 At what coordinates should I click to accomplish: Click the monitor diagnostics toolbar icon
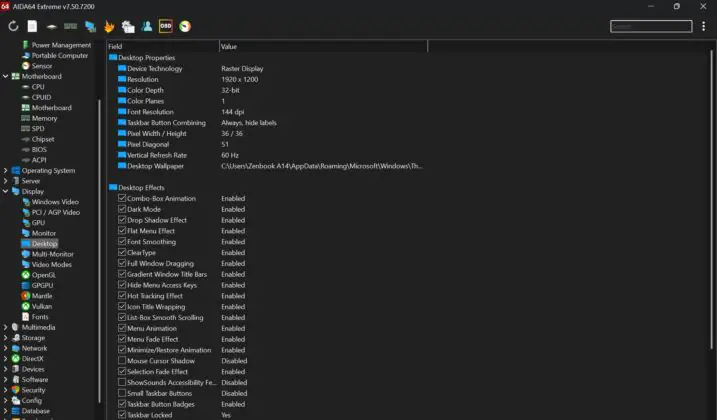click(x=90, y=27)
